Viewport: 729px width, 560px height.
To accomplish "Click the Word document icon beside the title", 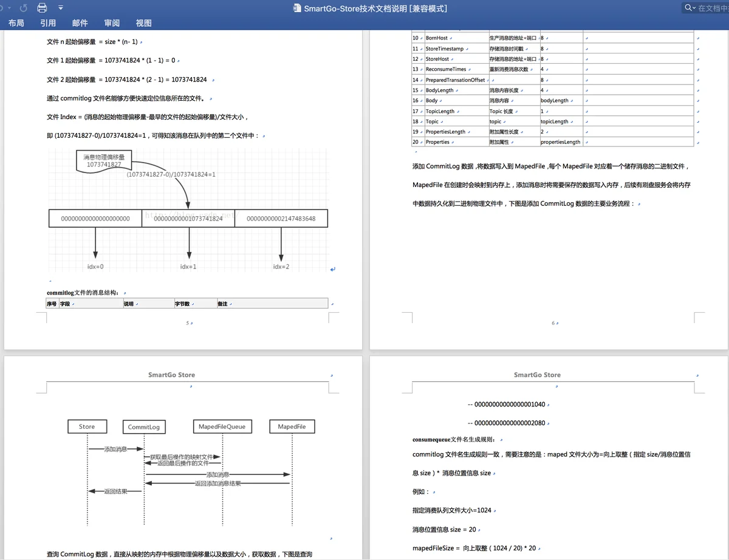I will pos(296,9).
